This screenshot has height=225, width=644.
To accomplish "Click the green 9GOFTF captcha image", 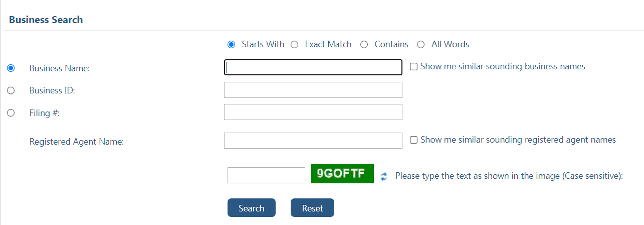I will click(342, 174).
